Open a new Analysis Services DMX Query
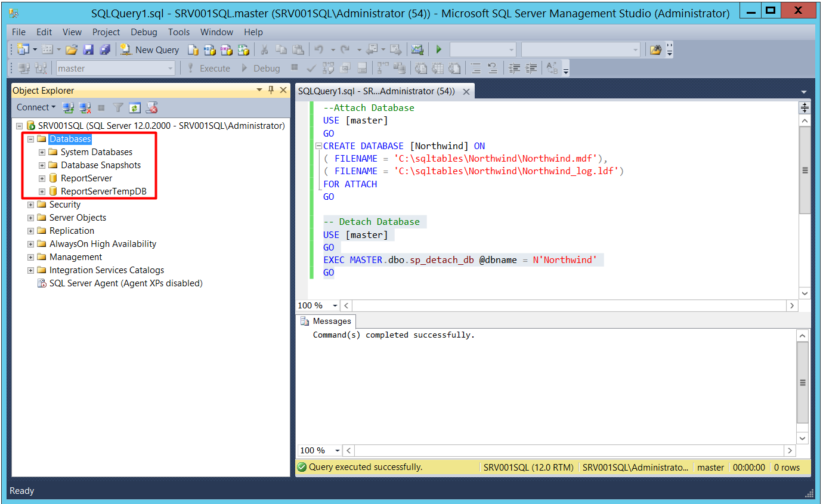Viewport: 823px width, 504px height. click(227, 50)
